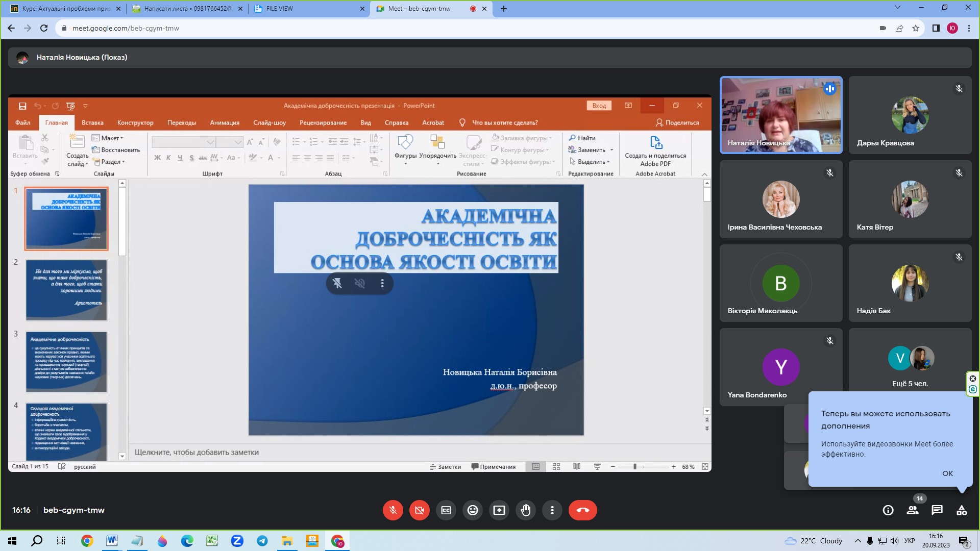Toggle underline Ч formatting
Screen dimensions: 980x551
click(x=180, y=158)
